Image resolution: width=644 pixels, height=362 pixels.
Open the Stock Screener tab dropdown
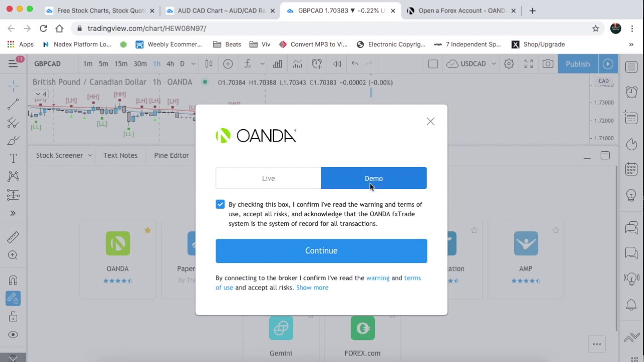point(90,155)
